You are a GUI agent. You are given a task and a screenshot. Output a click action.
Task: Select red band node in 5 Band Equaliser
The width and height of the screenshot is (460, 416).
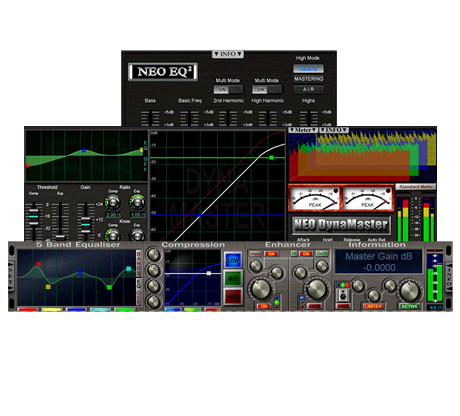(38, 264)
